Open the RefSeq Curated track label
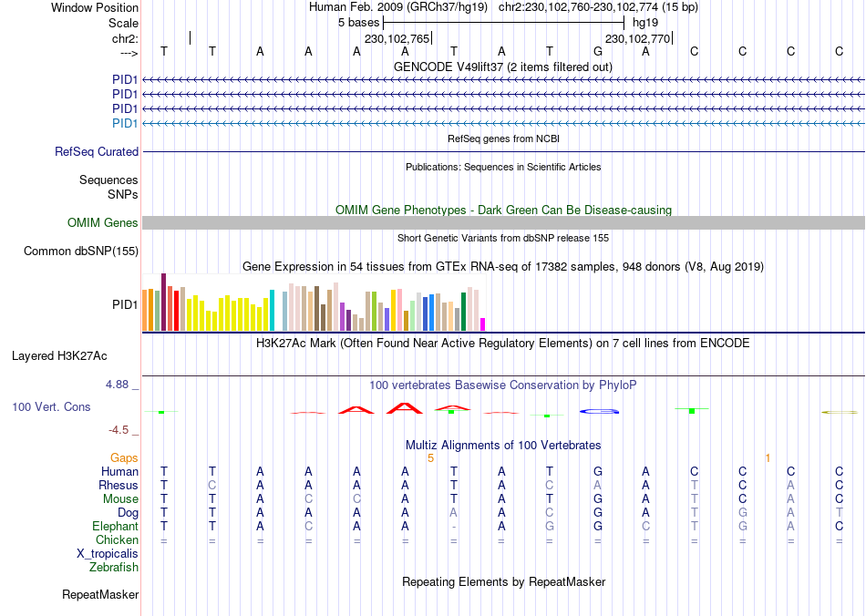The image size is (866, 616). pos(97,152)
